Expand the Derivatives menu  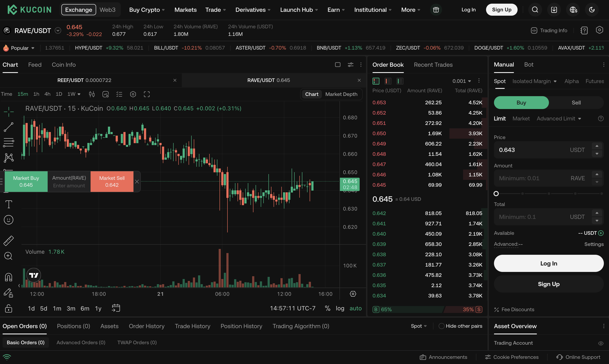click(253, 10)
